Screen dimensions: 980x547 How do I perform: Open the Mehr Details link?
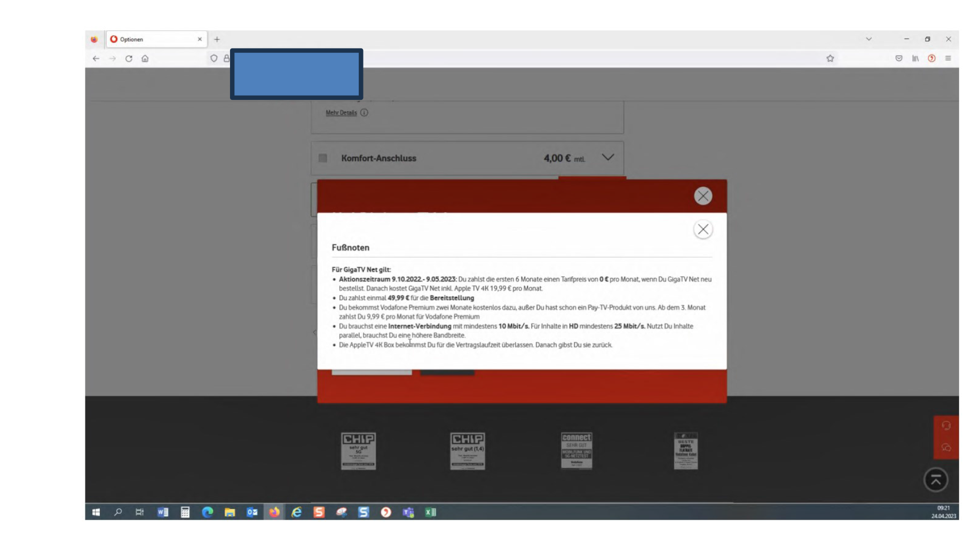point(341,113)
